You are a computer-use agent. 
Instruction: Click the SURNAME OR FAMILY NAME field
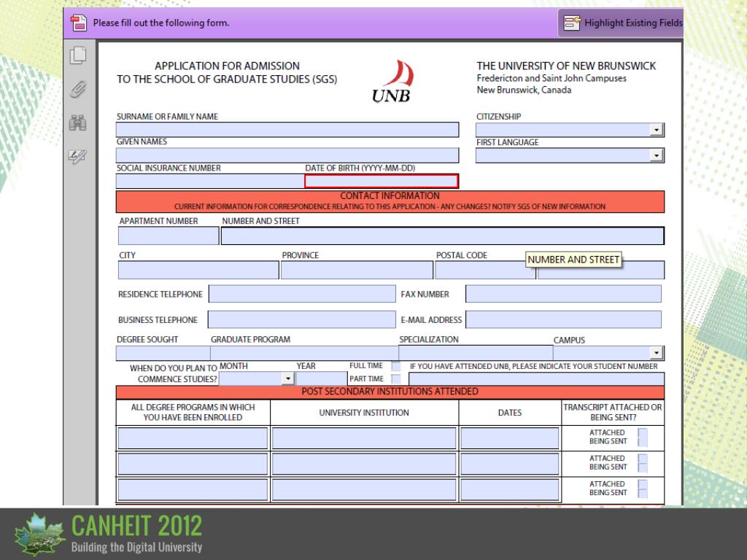pyautogui.click(x=287, y=130)
